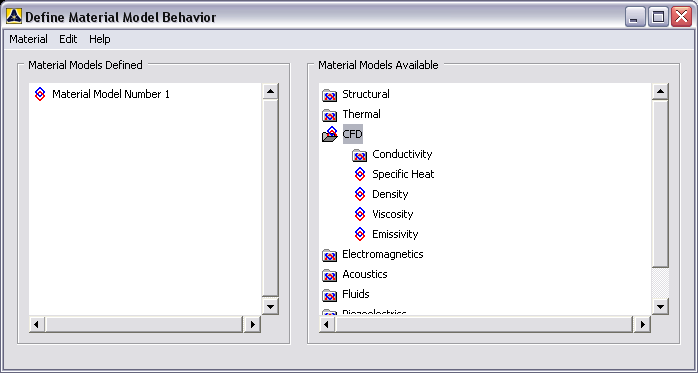
Task: Expand the Conductivity subfolder icon
Action: (359, 155)
